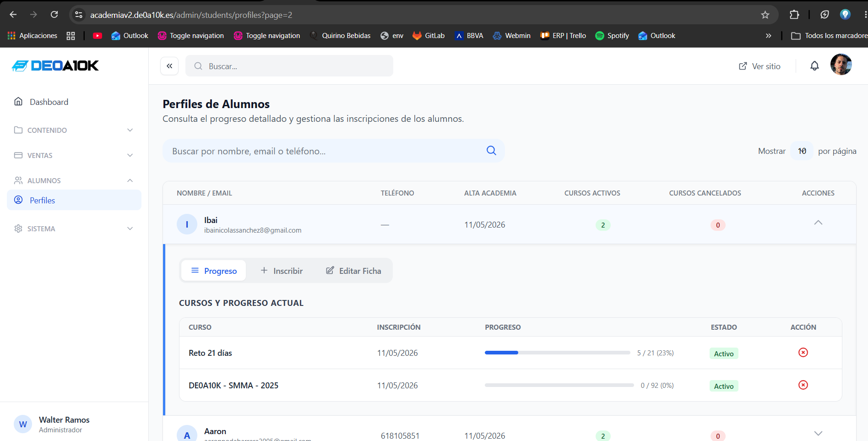Focus search by nombre, email o teléfono field

334,151
